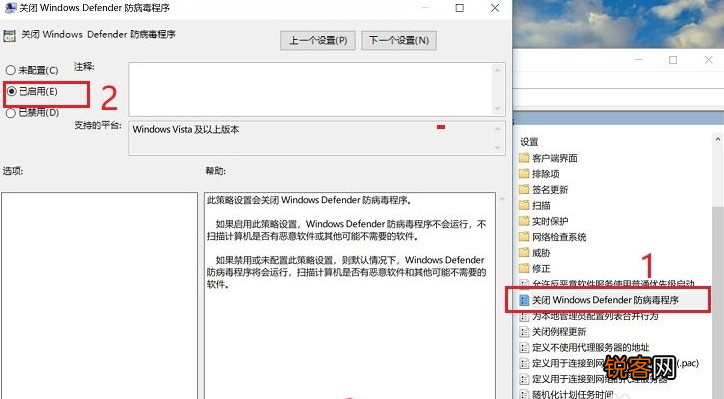This screenshot has height=399, width=724.
Task: Select the 客户端界面 list entry text
Action: click(555, 158)
